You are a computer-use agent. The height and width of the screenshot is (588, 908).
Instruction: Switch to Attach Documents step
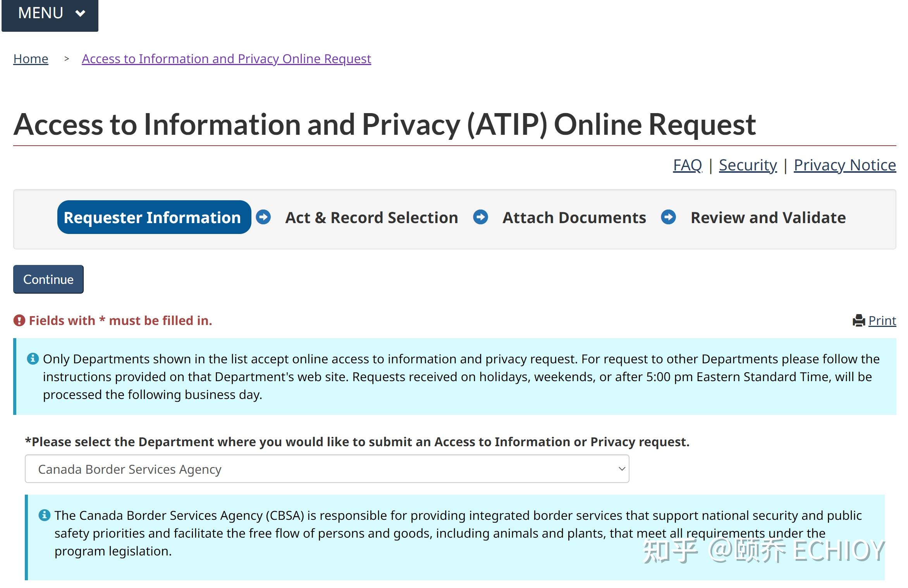click(574, 218)
